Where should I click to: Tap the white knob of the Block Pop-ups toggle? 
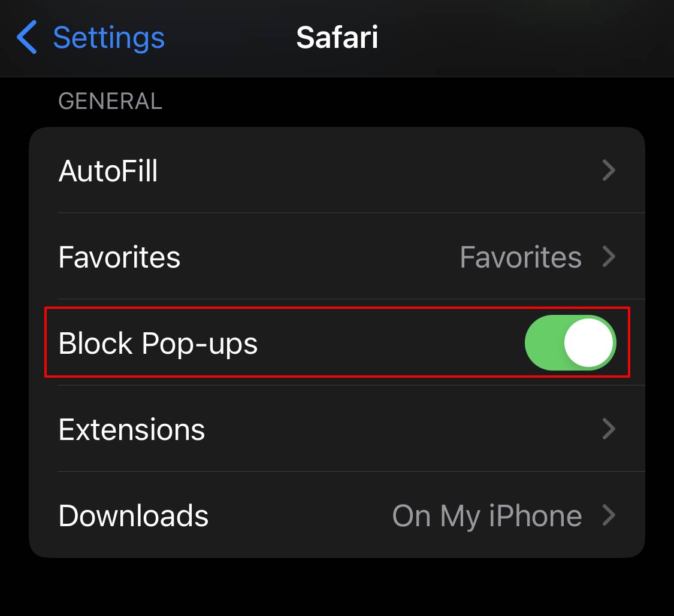click(589, 342)
